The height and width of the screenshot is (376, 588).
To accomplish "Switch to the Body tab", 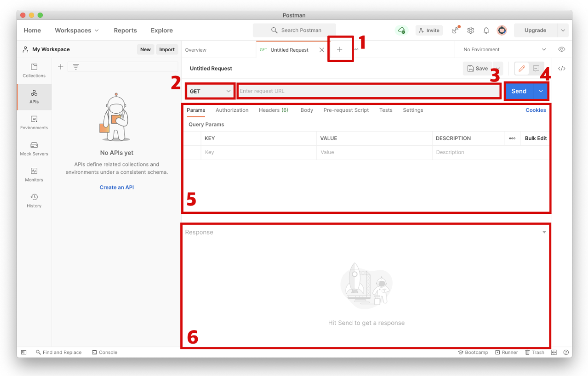I will tap(307, 110).
